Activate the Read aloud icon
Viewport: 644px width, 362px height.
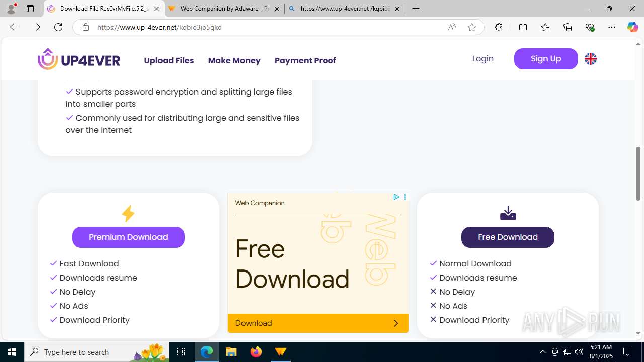pyautogui.click(x=452, y=27)
